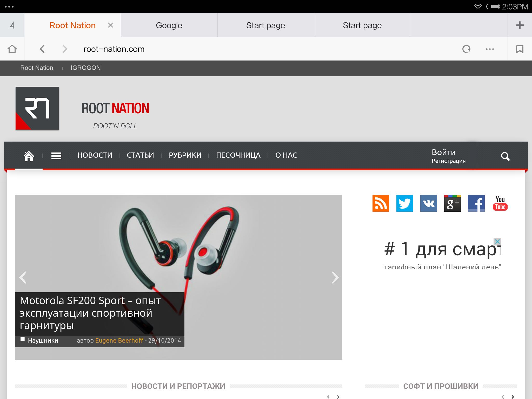Open author Eugene Beerhoff's profile

tap(119, 341)
